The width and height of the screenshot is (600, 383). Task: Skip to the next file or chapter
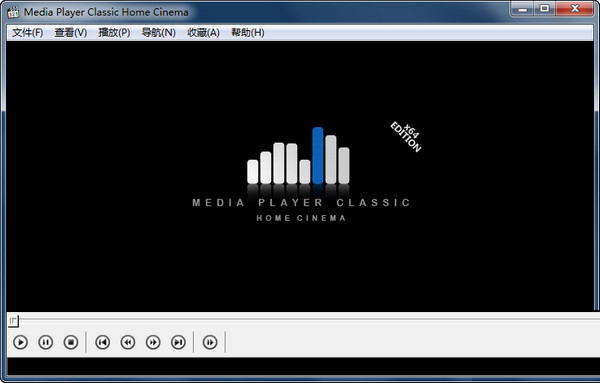click(x=178, y=342)
